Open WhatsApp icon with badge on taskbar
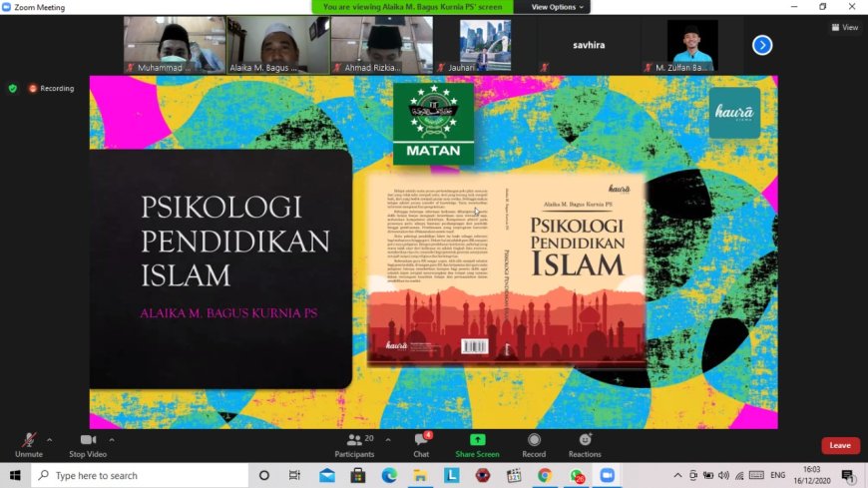 pos(577,475)
